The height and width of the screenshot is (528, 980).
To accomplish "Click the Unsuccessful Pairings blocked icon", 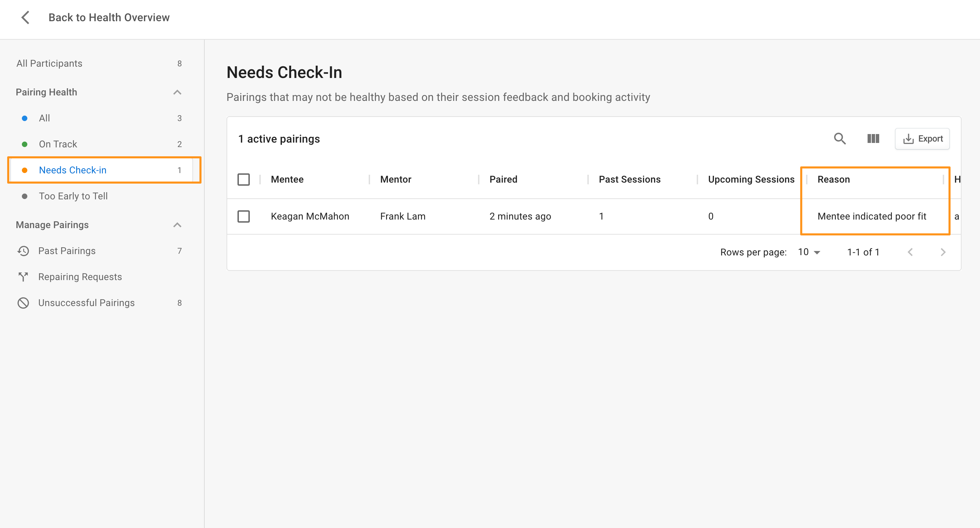I will pyautogui.click(x=23, y=303).
